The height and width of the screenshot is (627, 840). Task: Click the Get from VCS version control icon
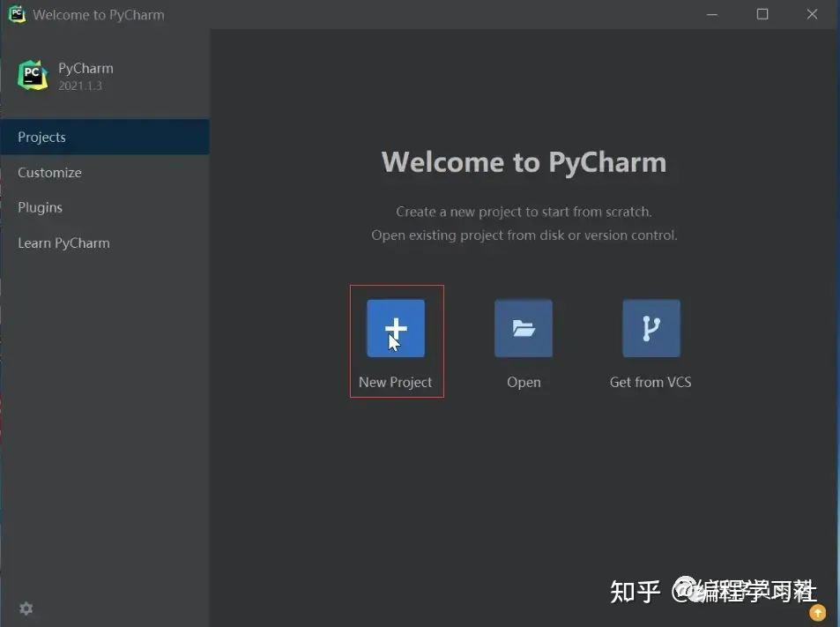[650, 327]
